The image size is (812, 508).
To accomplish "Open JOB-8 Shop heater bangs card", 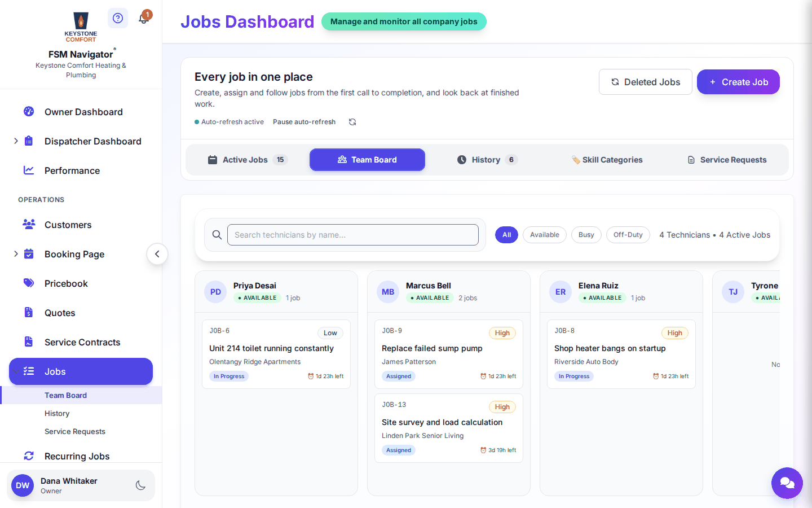I will pos(621,354).
